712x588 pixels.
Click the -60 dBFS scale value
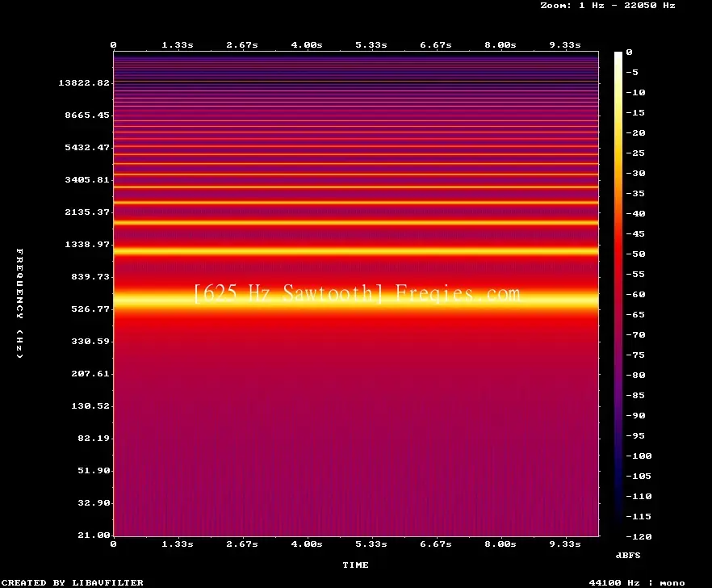coord(635,295)
